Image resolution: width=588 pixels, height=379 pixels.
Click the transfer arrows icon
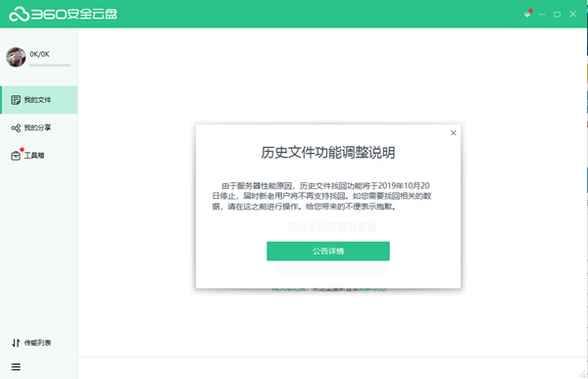[16, 343]
